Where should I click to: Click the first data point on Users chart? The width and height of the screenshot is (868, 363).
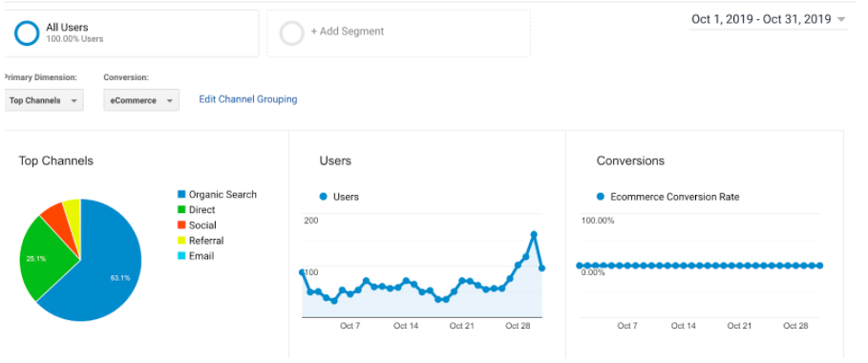(303, 272)
